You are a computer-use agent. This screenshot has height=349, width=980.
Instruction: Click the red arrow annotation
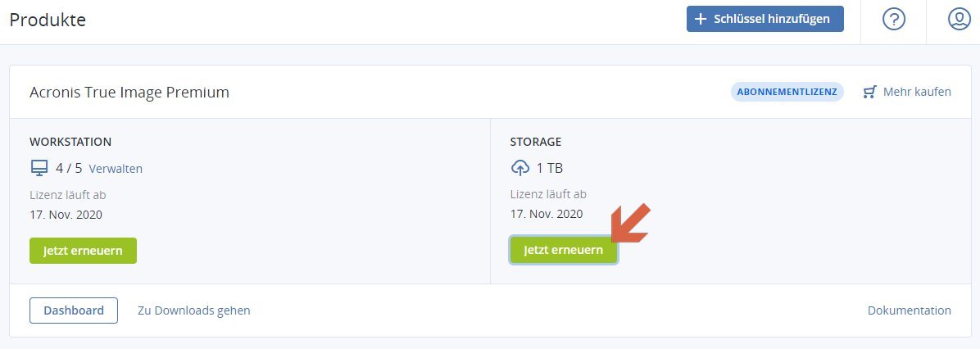632,224
